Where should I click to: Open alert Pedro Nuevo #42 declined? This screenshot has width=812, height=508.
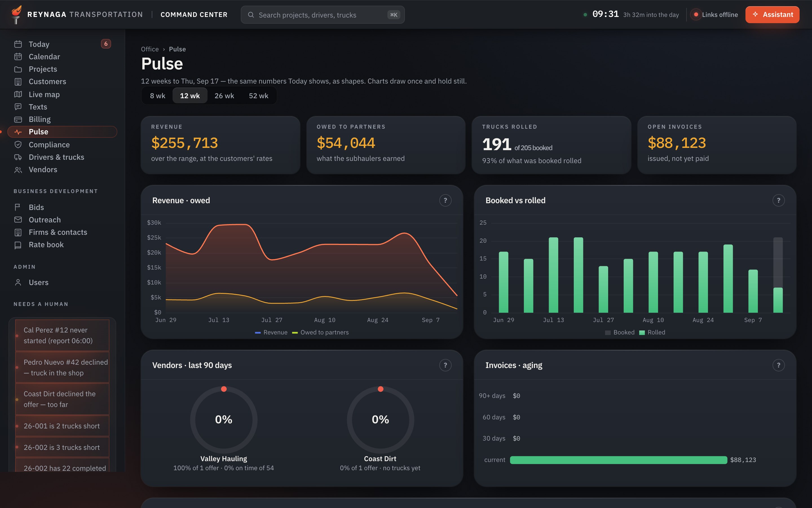click(x=62, y=367)
